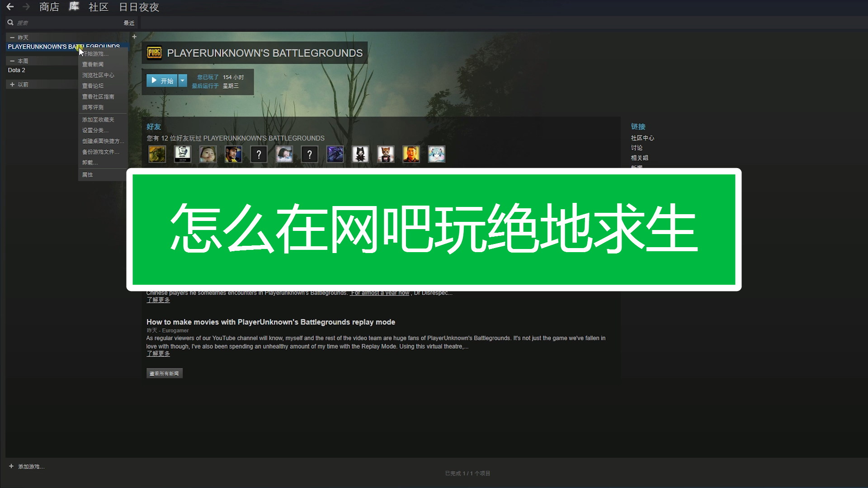Open the baby face friend avatar
Viewport: 868px width, 488px height.
(x=208, y=154)
